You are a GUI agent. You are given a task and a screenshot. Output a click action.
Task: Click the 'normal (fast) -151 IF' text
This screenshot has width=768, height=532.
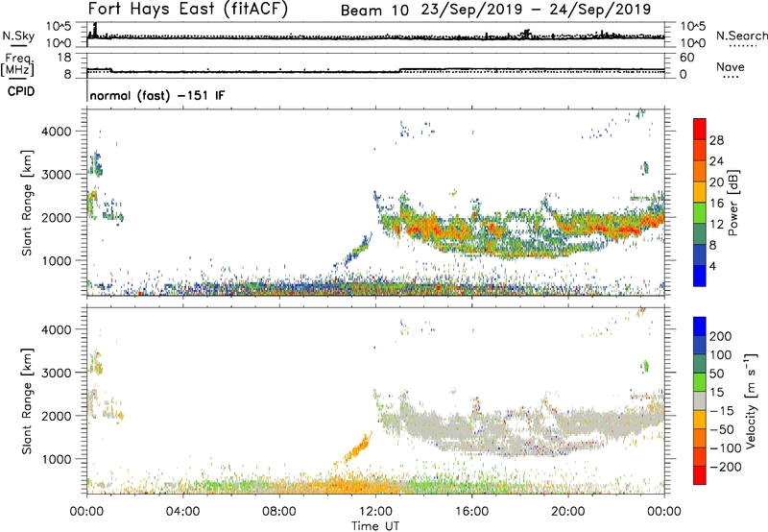[x=157, y=95]
